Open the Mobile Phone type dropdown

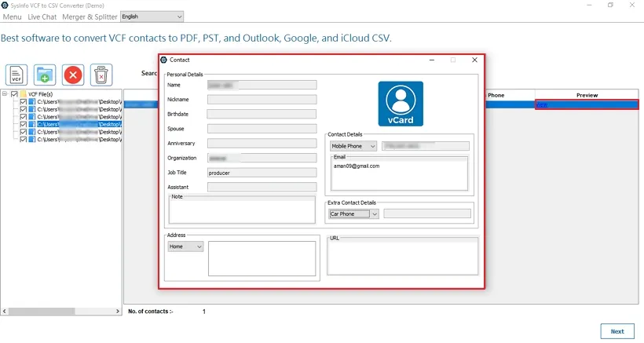373,146
